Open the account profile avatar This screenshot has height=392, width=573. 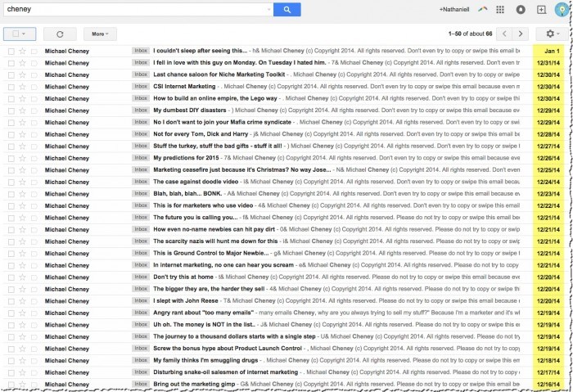[x=562, y=10]
